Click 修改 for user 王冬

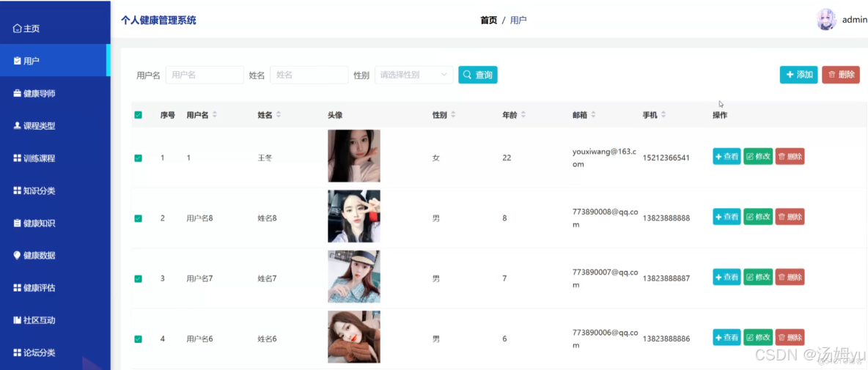click(x=758, y=157)
